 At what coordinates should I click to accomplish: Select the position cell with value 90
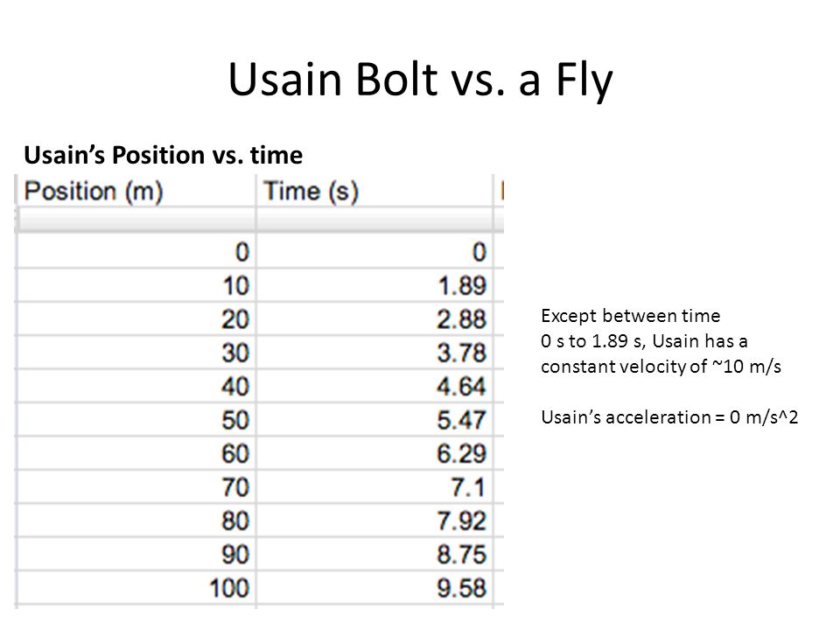136,554
